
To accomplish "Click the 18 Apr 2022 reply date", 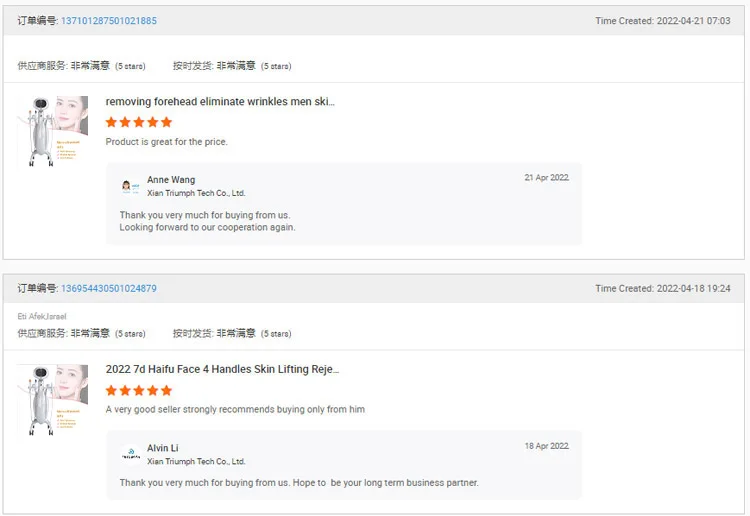I will click(546, 446).
